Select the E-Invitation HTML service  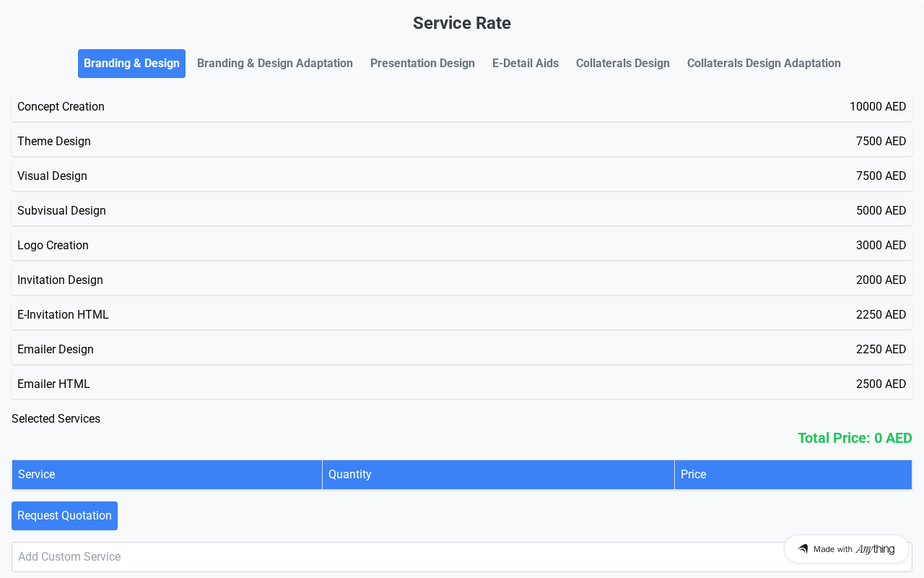462,315
